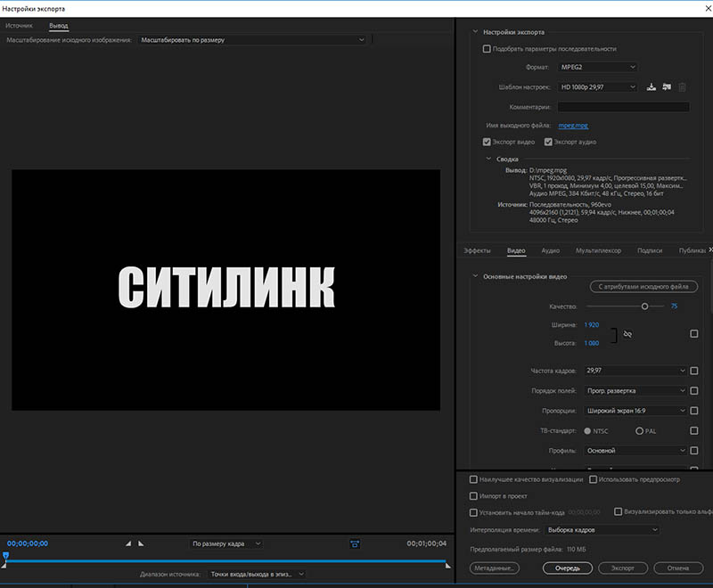Click the import preset icon

point(667,86)
